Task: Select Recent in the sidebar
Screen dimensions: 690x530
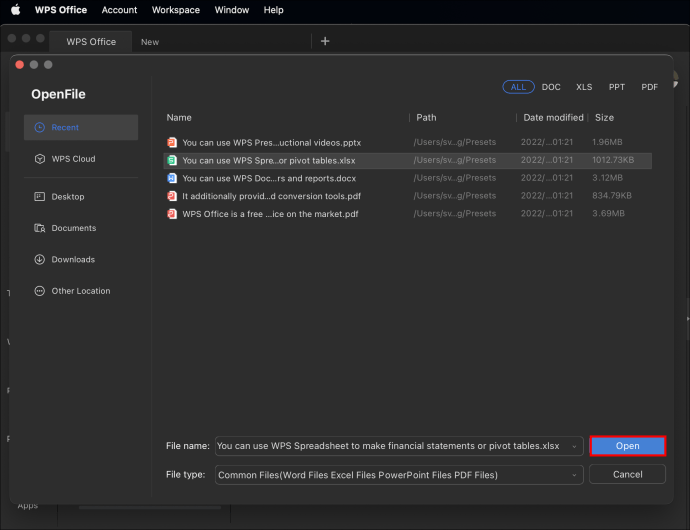Action: point(81,128)
